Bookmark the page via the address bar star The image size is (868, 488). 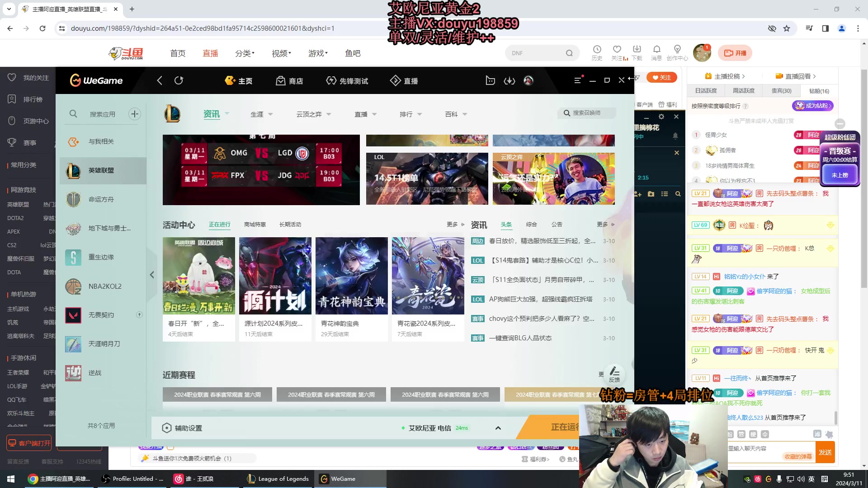coord(787,28)
